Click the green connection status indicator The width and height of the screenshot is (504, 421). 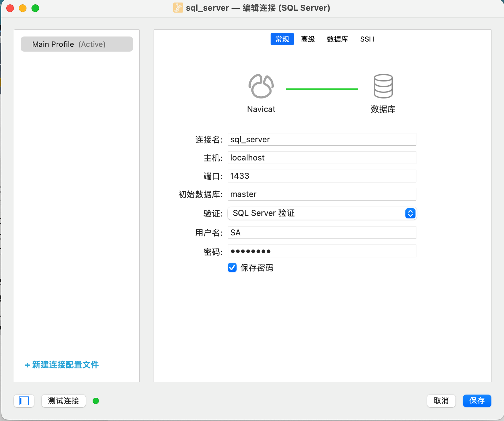(x=96, y=401)
